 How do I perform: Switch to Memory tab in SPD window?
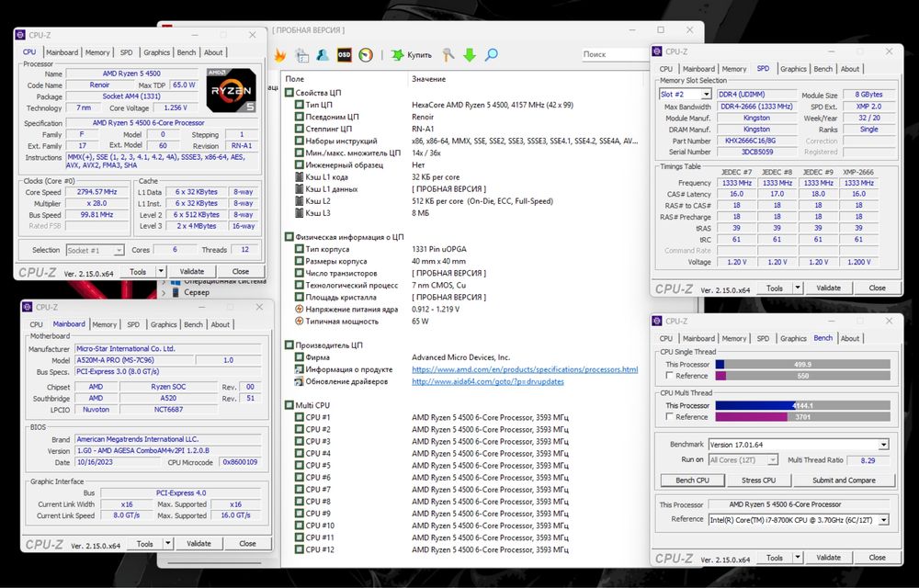pyautogui.click(x=733, y=69)
